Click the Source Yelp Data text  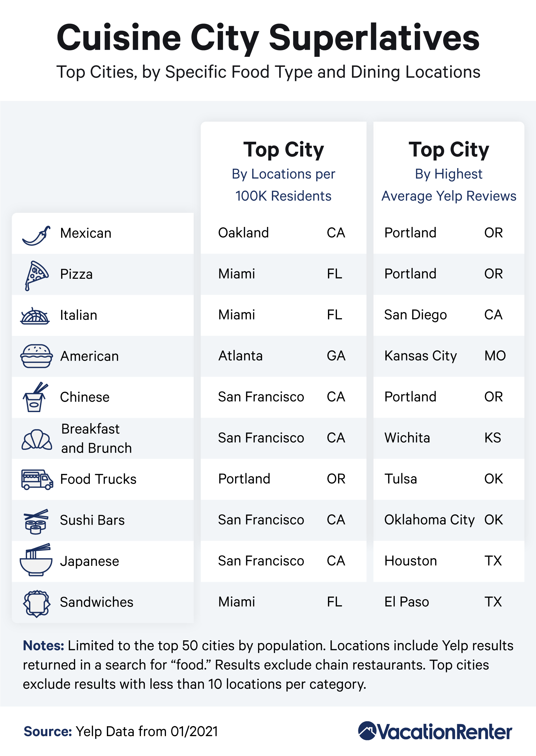coord(121,731)
